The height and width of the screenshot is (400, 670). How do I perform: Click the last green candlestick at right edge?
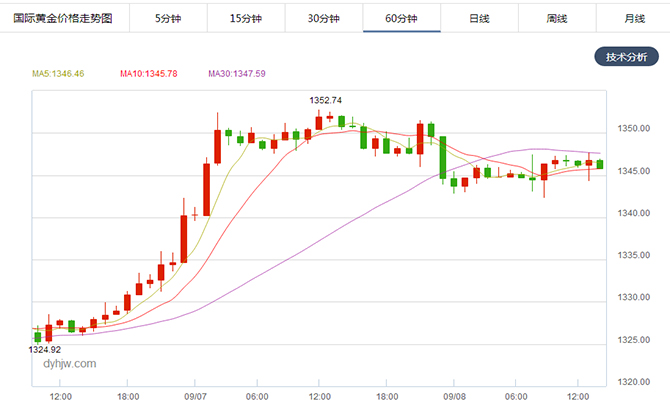[600, 164]
